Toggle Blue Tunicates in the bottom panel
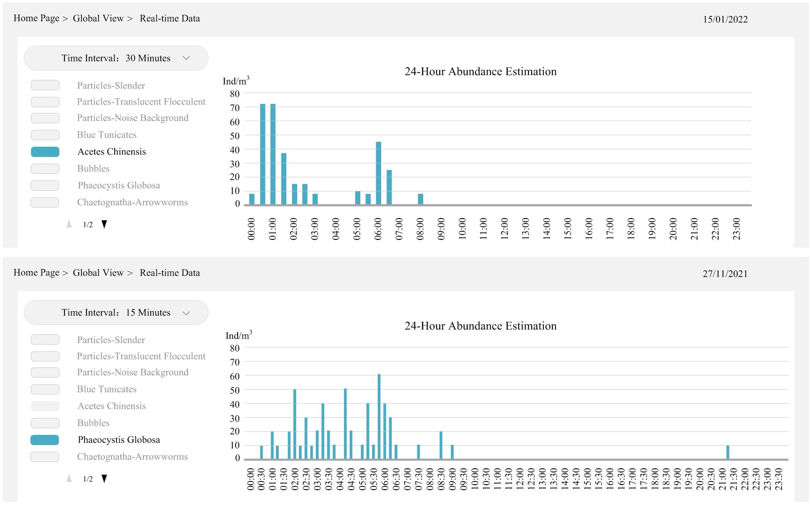Image resolution: width=812 pixels, height=505 pixels. 45,389
